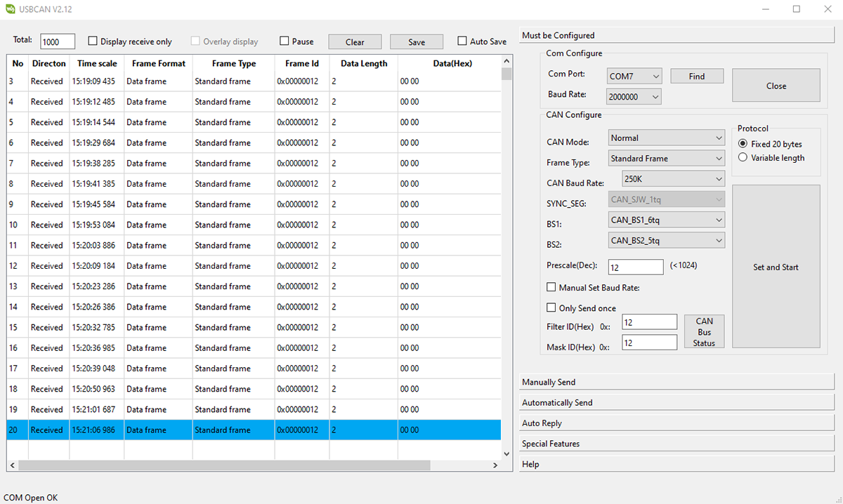This screenshot has height=504, width=843.
Task: Open the BS1 time quantum dropdown
Action: pyautogui.click(x=666, y=220)
